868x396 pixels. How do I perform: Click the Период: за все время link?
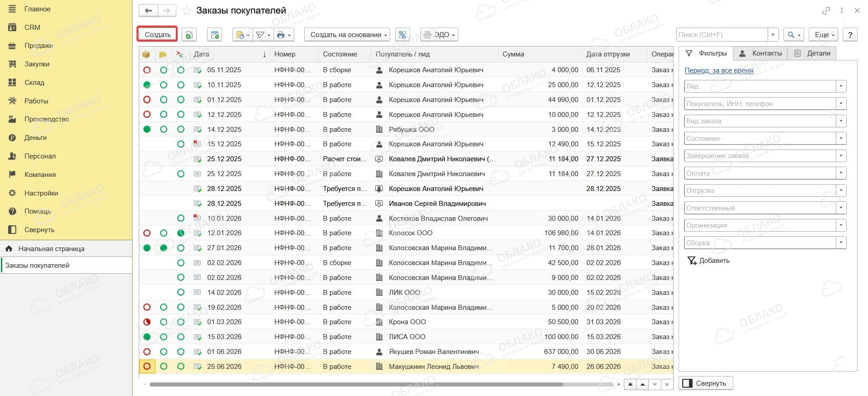click(x=719, y=70)
